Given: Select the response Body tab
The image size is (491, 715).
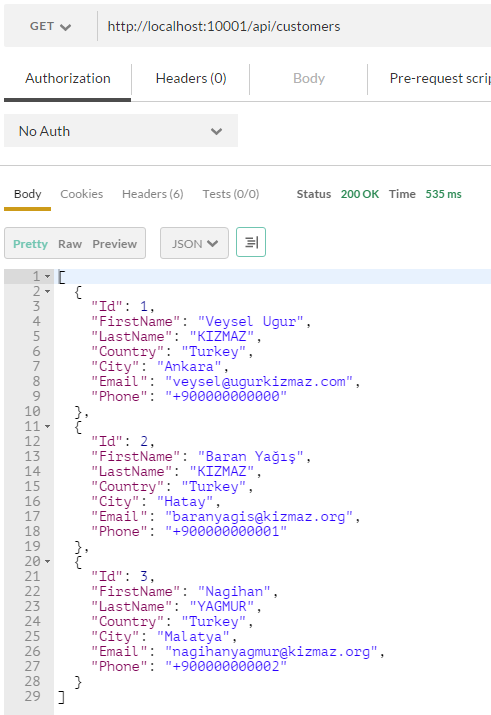Looking at the screenshot, I should [x=27, y=194].
